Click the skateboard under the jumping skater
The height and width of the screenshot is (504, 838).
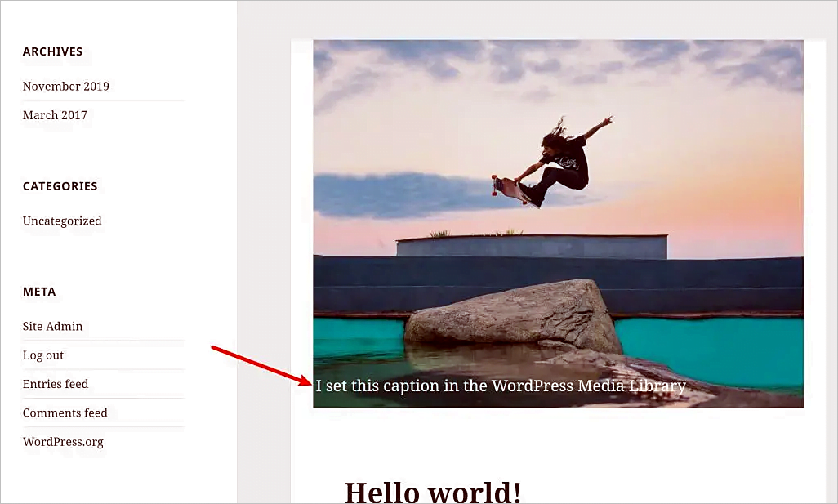pos(510,189)
